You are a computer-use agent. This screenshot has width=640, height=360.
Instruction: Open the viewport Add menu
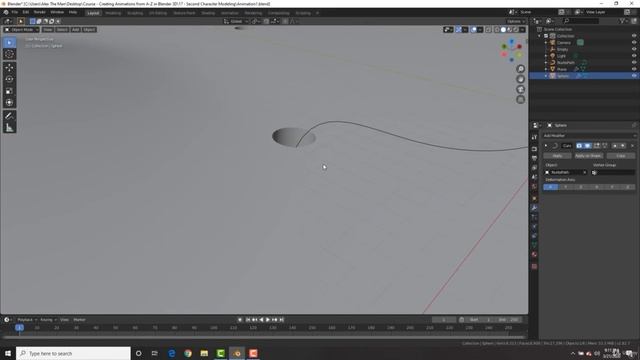pos(76,30)
